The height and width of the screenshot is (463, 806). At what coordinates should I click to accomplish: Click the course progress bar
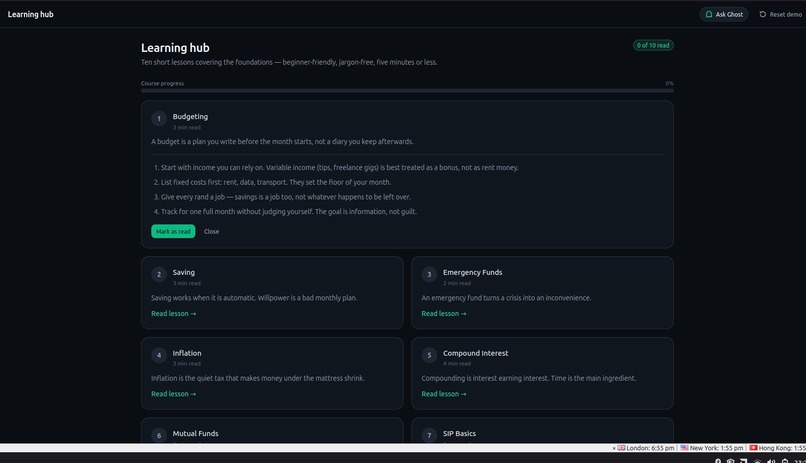pyautogui.click(x=407, y=90)
